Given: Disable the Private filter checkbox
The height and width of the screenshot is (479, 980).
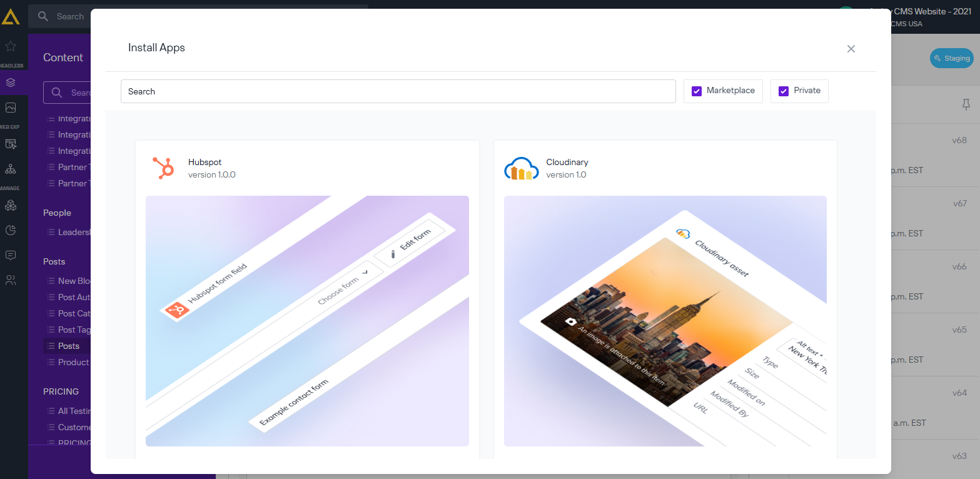Looking at the screenshot, I should 783,91.
